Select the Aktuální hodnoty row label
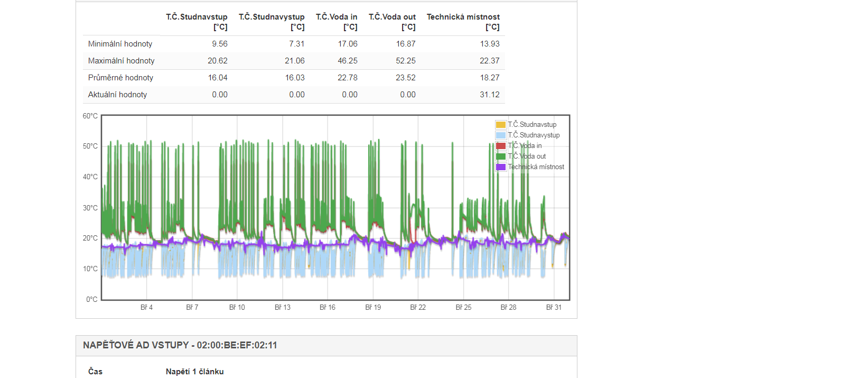The image size is (868, 378). [x=117, y=95]
